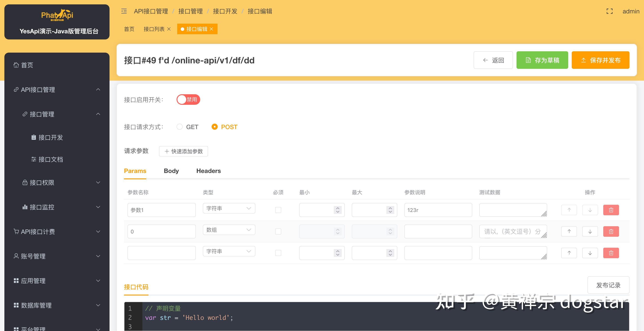This screenshot has width=644, height=331.
Task: Switch to the Body tab
Action: (x=171, y=171)
